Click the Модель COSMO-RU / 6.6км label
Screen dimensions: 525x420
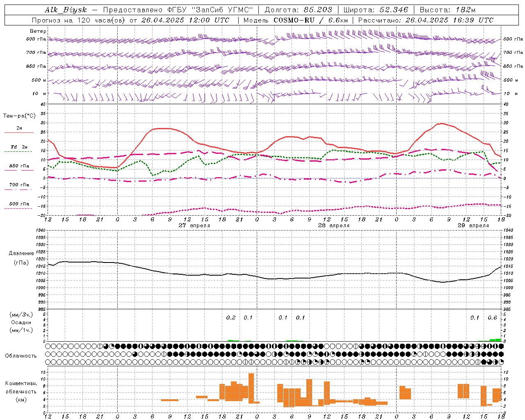pyautogui.click(x=296, y=20)
